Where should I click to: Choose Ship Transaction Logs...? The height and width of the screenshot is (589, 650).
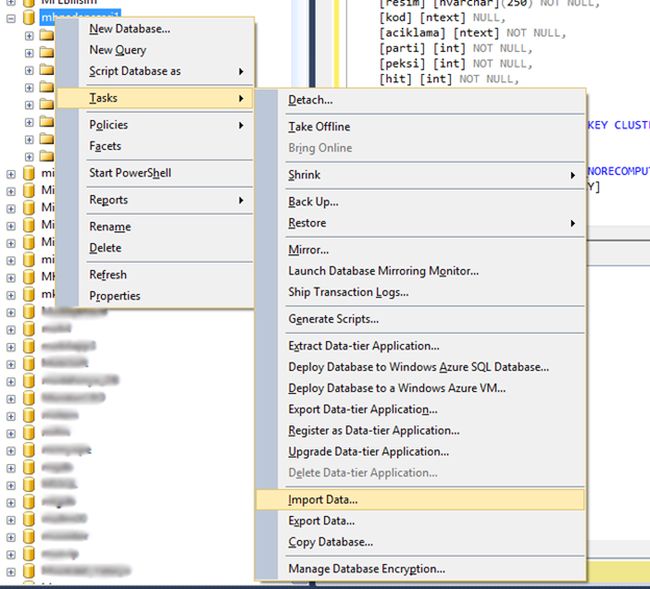tap(420, 292)
